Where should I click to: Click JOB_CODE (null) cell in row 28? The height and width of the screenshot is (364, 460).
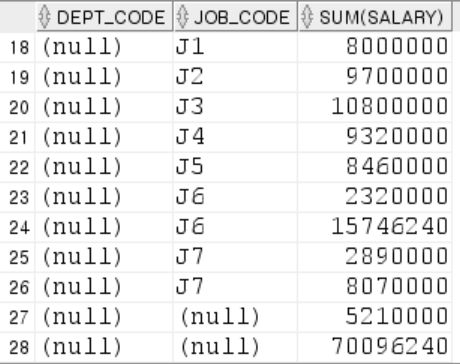click(x=235, y=347)
